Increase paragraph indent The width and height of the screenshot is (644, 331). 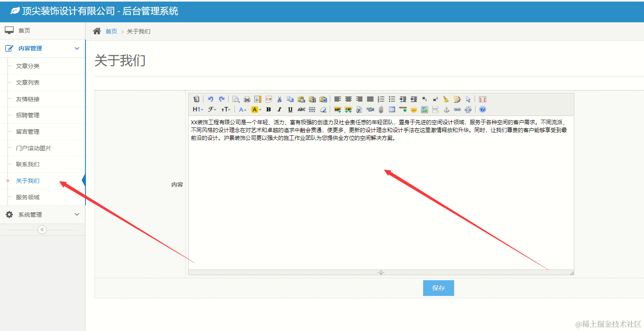403,99
